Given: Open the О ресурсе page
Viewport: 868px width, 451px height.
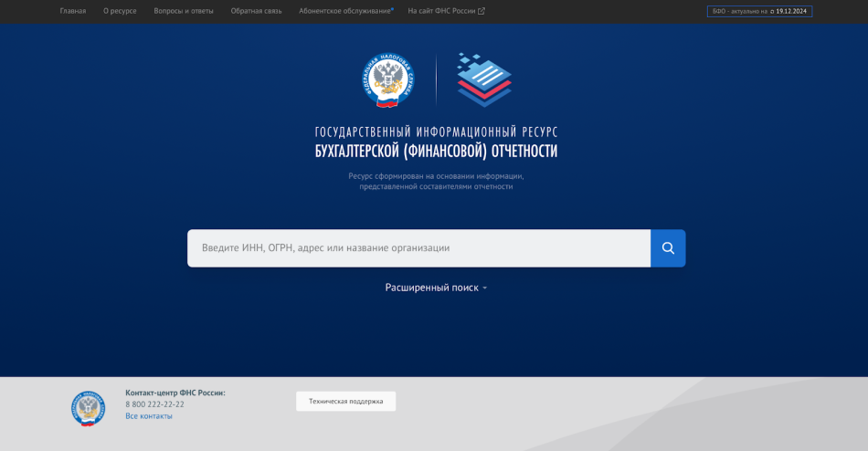Looking at the screenshot, I should point(120,11).
